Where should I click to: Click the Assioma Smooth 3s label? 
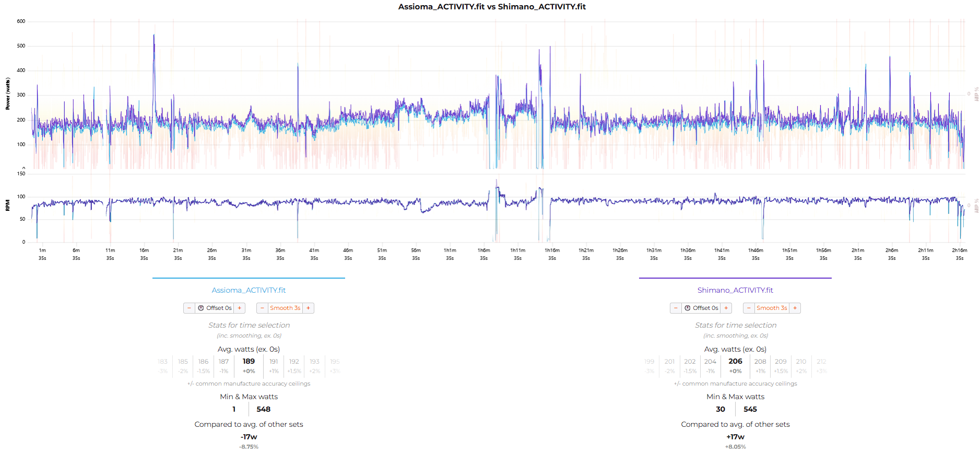click(x=285, y=308)
